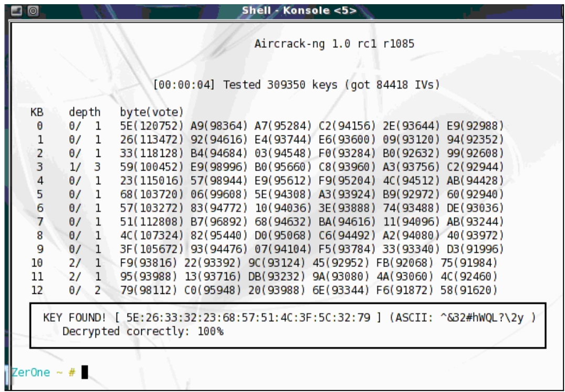This screenshot has height=392, width=565.
Task: Select the hex key 5E:26:33:32:23:68:57:51:4C:3F:5C:32:79
Action: (x=248, y=318)
